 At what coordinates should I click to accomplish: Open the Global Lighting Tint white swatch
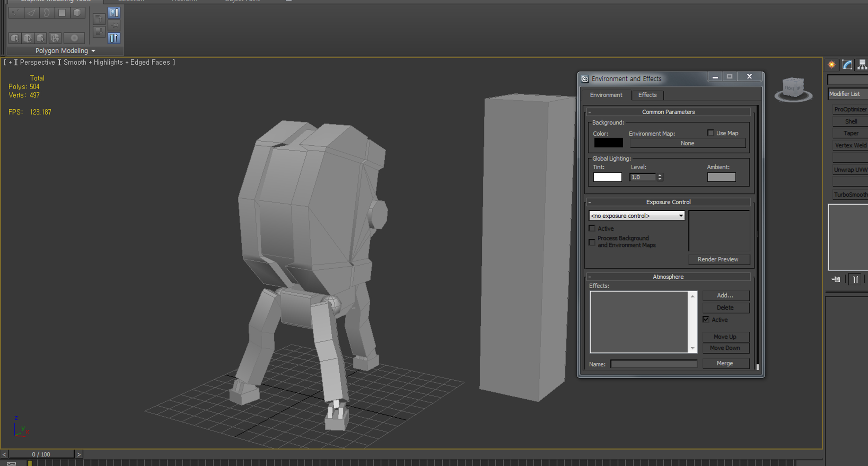click(607, 177)
